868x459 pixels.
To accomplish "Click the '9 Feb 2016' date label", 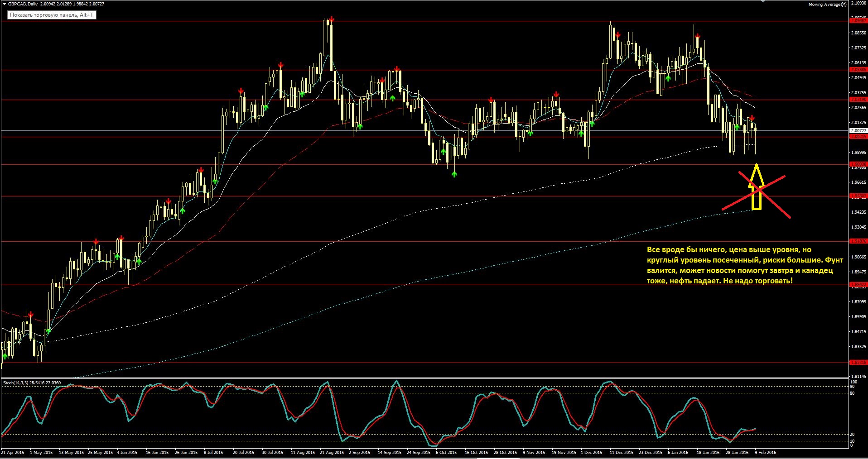I will coord(765,452).
